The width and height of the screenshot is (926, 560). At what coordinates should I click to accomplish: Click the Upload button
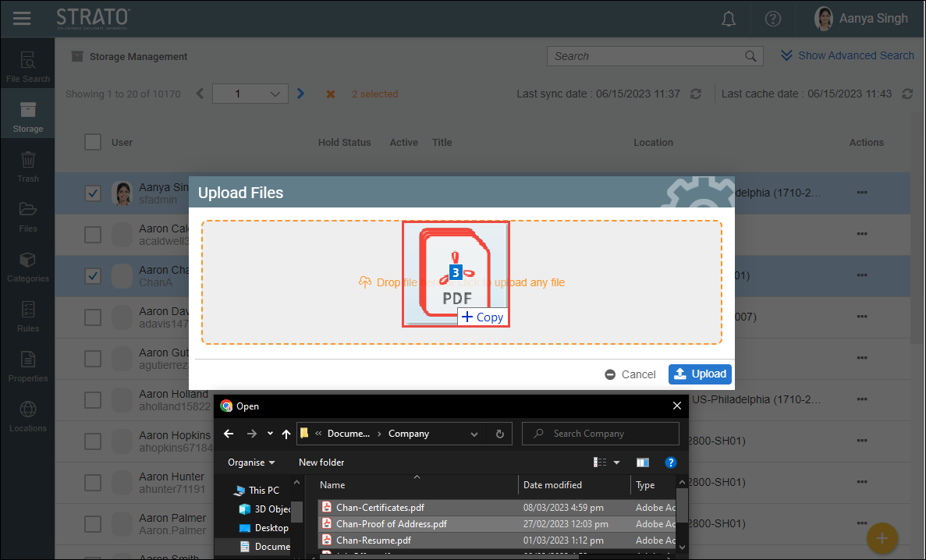(x=700, y=374)
